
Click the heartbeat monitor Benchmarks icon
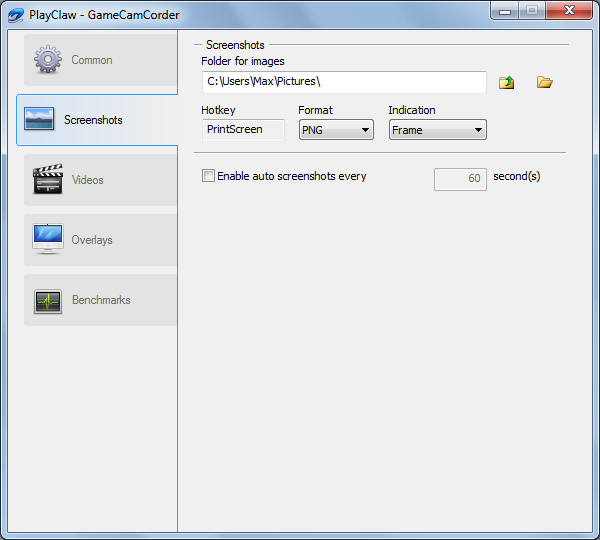coord(48,302)
